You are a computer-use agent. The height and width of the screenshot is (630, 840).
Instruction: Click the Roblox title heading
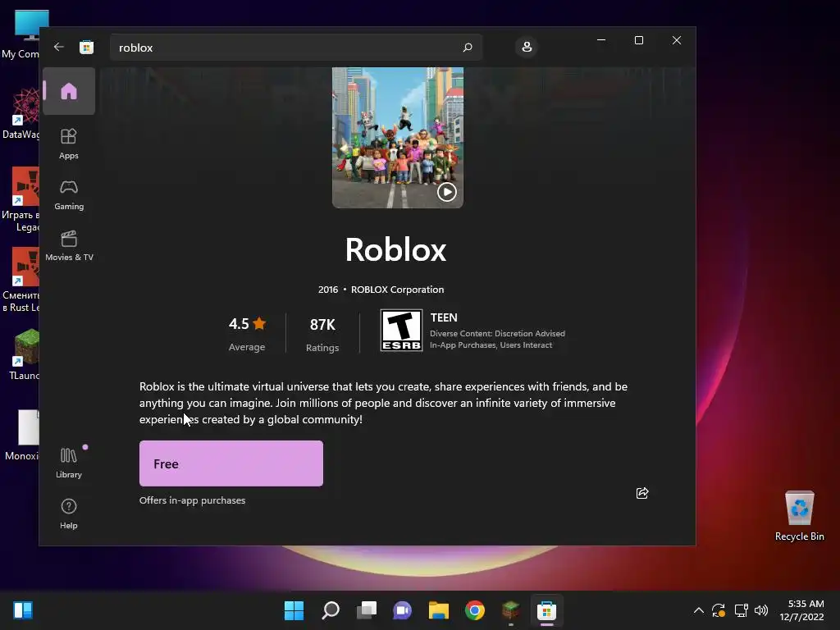pos(396,249)
